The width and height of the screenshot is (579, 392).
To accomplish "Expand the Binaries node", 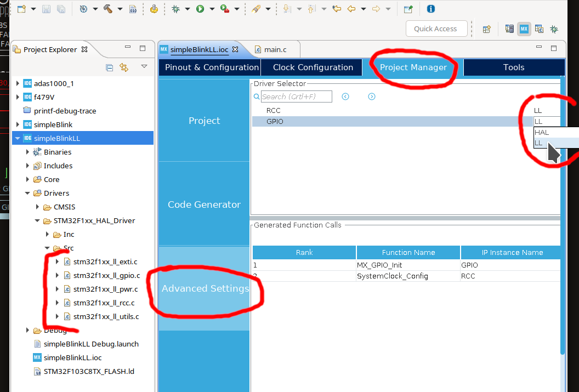I will coord(27,152).
